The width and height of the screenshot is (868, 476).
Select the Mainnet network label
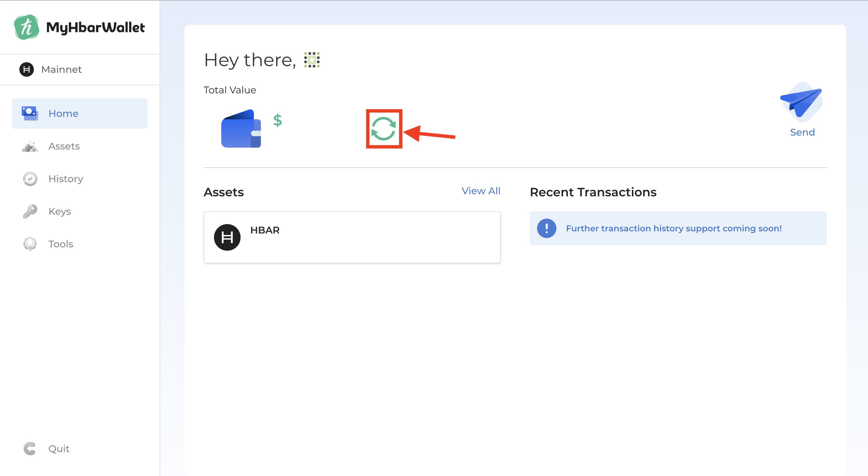tap(61, 69)
